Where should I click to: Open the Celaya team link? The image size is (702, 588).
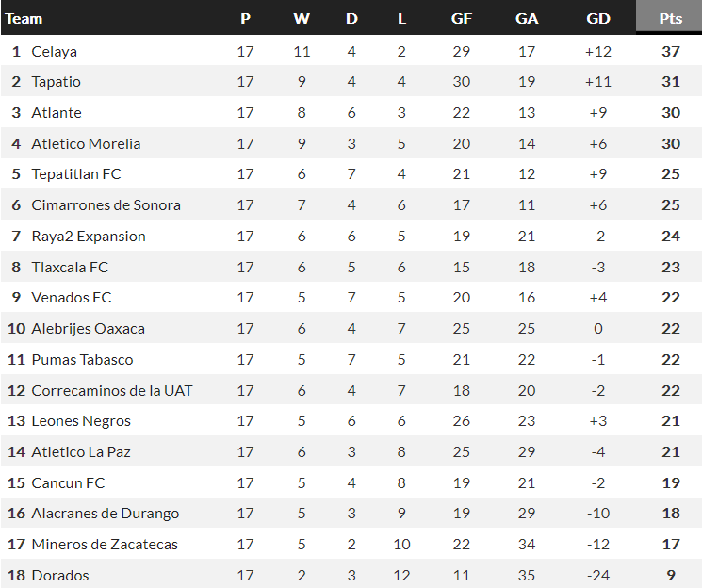(54, 51)
